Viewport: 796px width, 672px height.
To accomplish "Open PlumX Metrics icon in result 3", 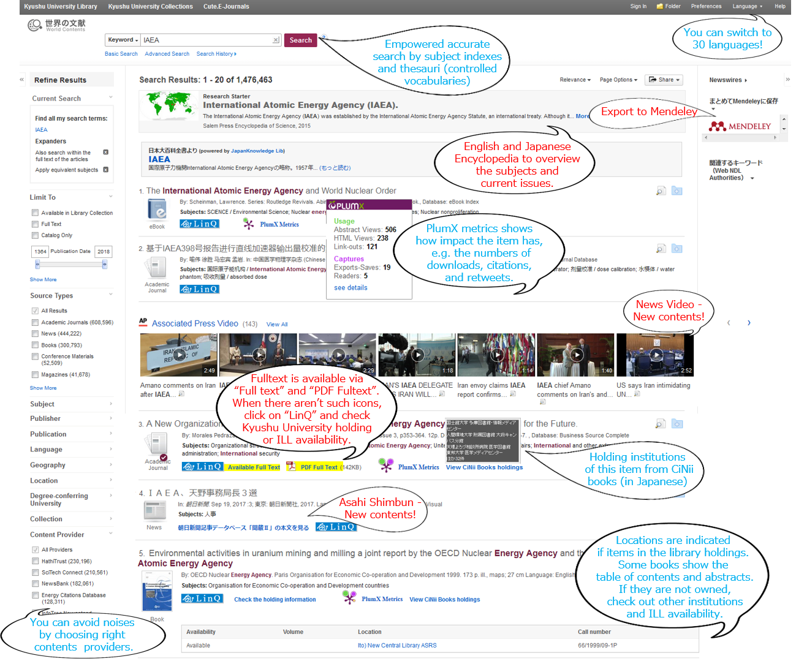I will pyautogui.click(x=386, y=466).
